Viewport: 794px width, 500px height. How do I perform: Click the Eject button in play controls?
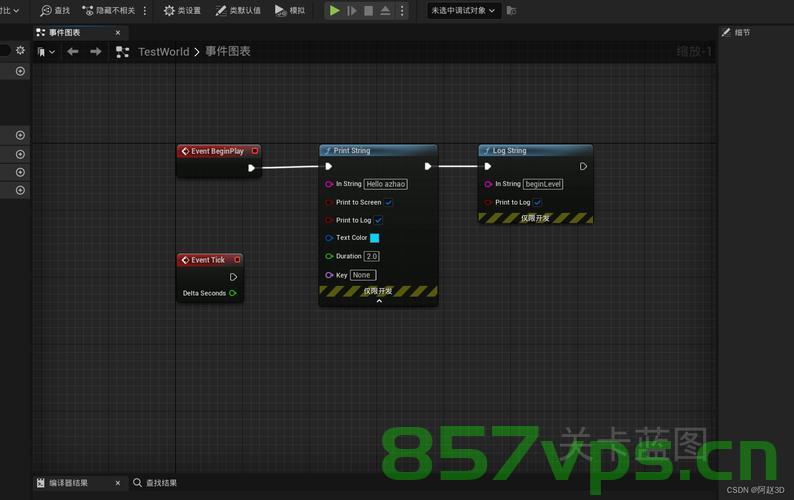(385, 10)
